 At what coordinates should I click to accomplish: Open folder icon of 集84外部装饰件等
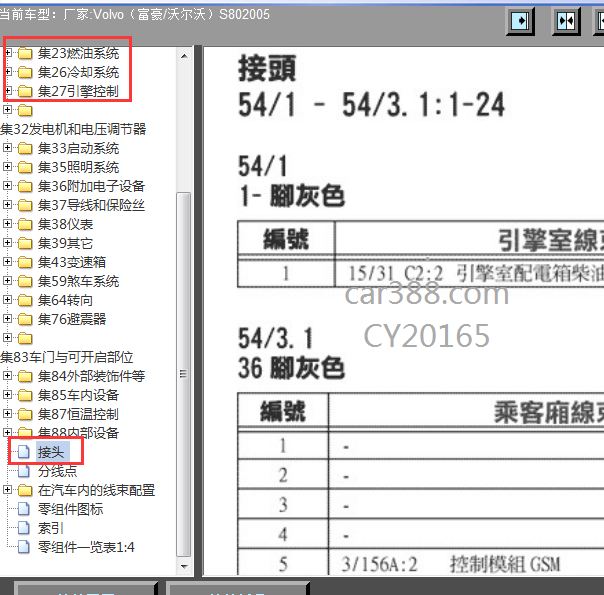(25, 376)
